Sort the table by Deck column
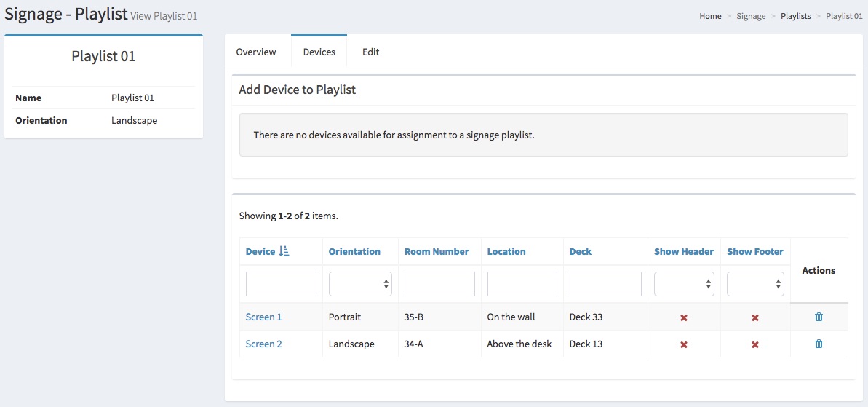 (x=580, y=251)
